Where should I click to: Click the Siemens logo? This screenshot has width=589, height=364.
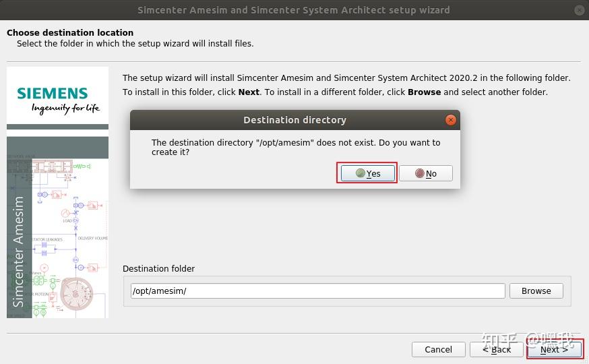tap(53, 93)
